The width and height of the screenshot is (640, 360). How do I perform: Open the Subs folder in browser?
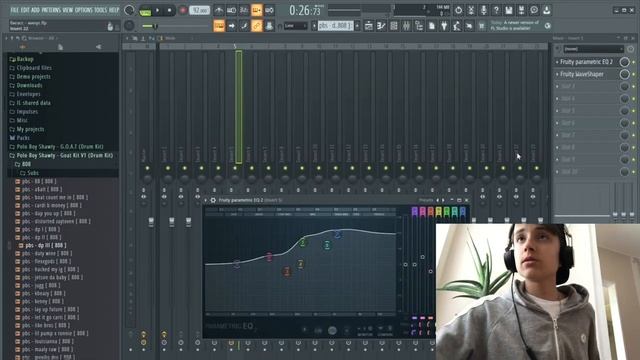[x=33, y=173]
